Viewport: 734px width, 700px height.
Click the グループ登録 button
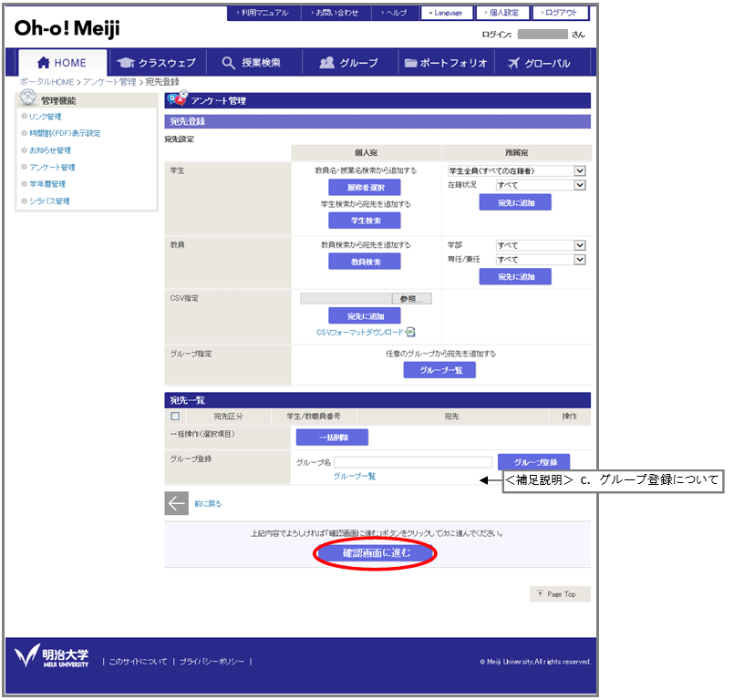(534, 462)
